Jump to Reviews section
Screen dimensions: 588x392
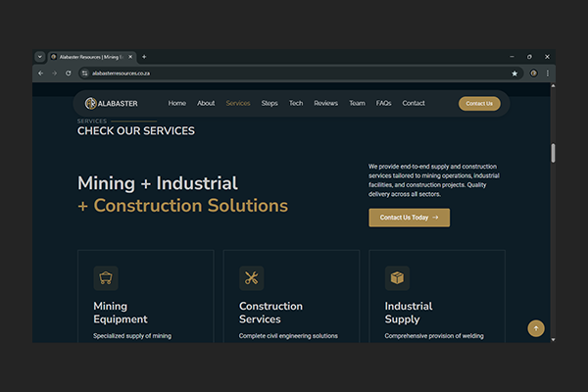(x=326, y=103)
